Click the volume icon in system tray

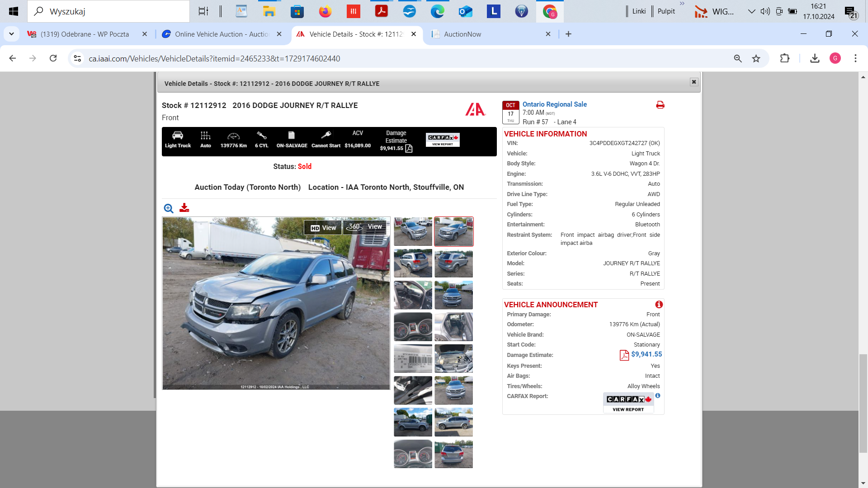tap(765, 11)
